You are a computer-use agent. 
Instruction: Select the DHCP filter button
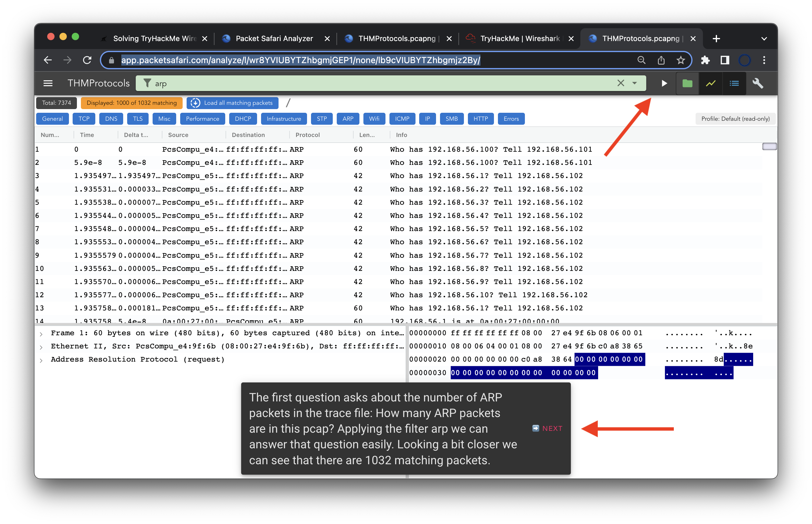[243, 119]
